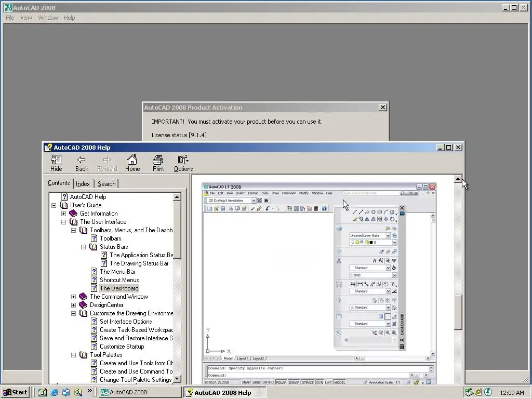Switch to the Index tab
The width and height of the screenshot is (532, 399).
tap(83, 183)
